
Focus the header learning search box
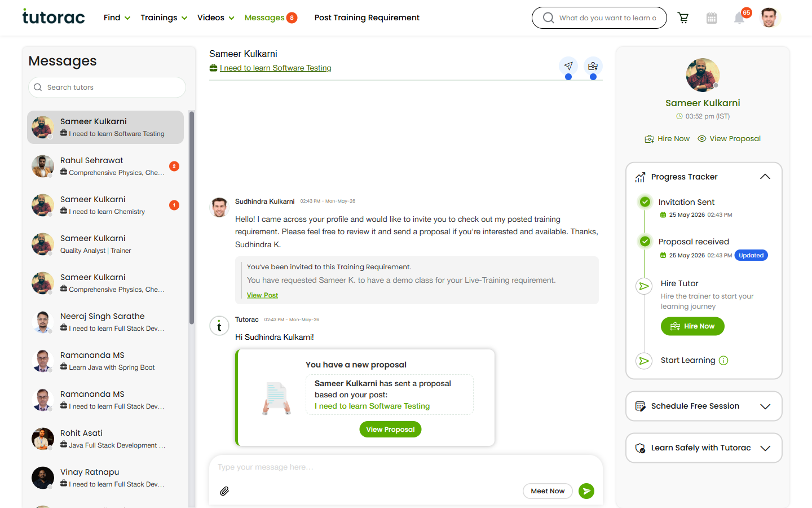coord(599,18)
